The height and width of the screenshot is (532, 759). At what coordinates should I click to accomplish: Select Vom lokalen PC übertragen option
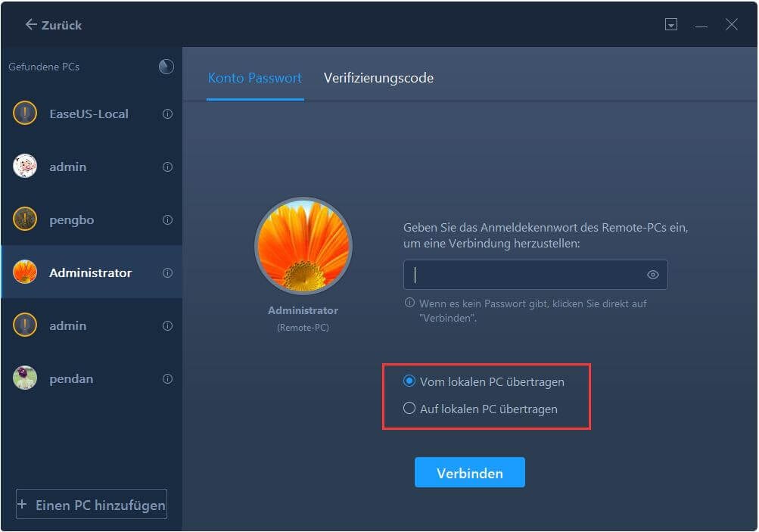(x=484, y=382)
